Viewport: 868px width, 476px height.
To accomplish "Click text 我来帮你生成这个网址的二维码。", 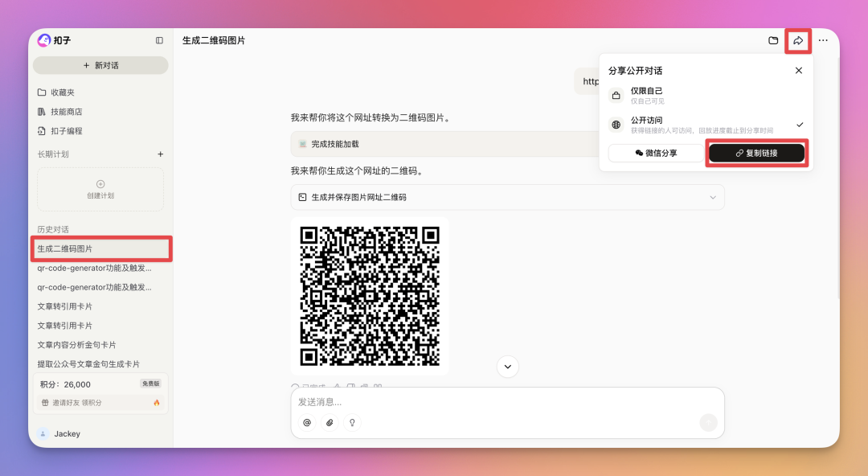I will click(x=358, y=170).
